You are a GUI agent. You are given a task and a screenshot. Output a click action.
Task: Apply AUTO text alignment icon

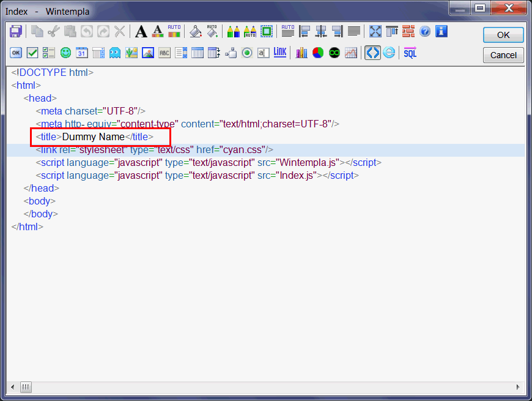288,32
